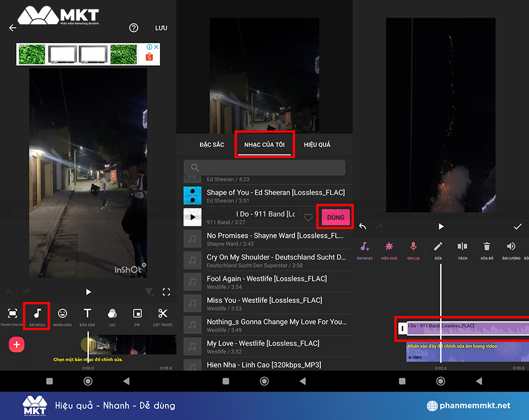Select the CẮT TRƯỚC scissors tool
This screenshot has width=529, height=420.
click(x=163, y=317)
